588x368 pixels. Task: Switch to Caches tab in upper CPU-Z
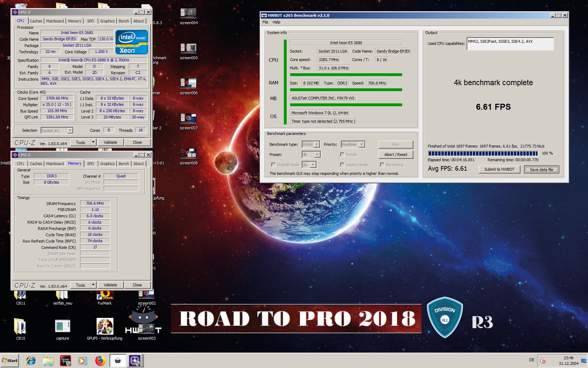click(36, 21)
